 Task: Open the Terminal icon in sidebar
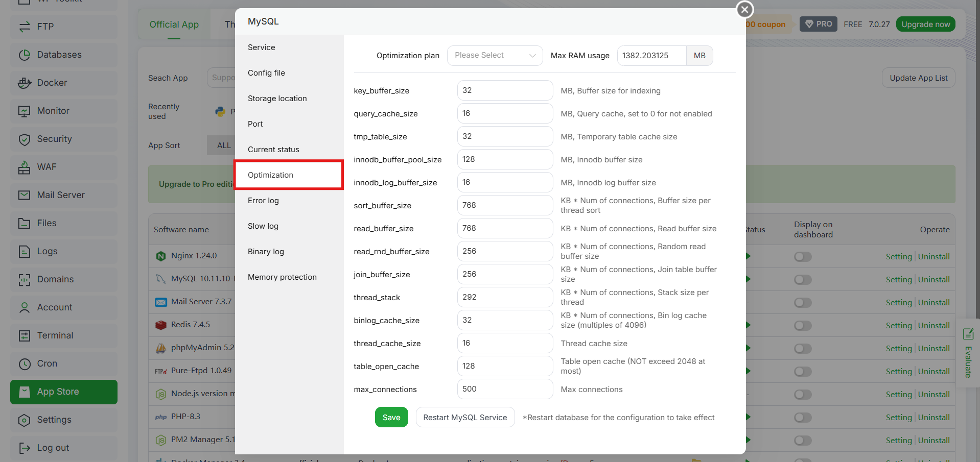pyautogui.click(x=24, y=335)
